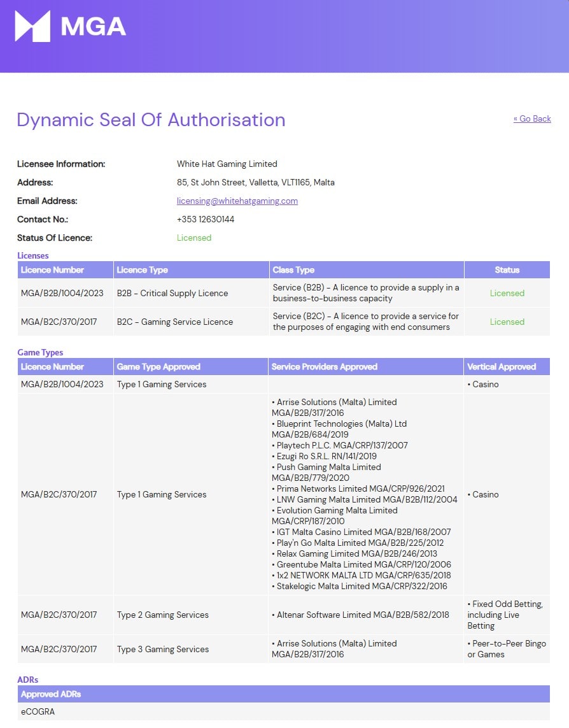This screenshot has height=728, width=569.
Task: Click the Status column header
Action: (x=507, y=270)
